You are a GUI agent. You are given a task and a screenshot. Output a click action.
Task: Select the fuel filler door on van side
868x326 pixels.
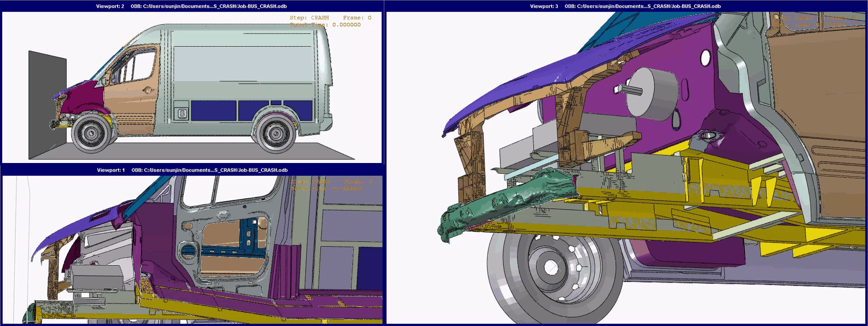point(181,113)
